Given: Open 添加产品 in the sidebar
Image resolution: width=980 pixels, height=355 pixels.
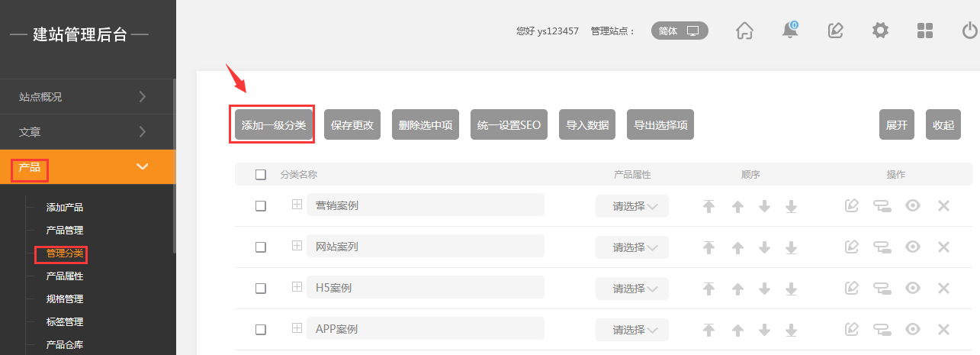Looking at the screenshot, I should click(64, 207).
